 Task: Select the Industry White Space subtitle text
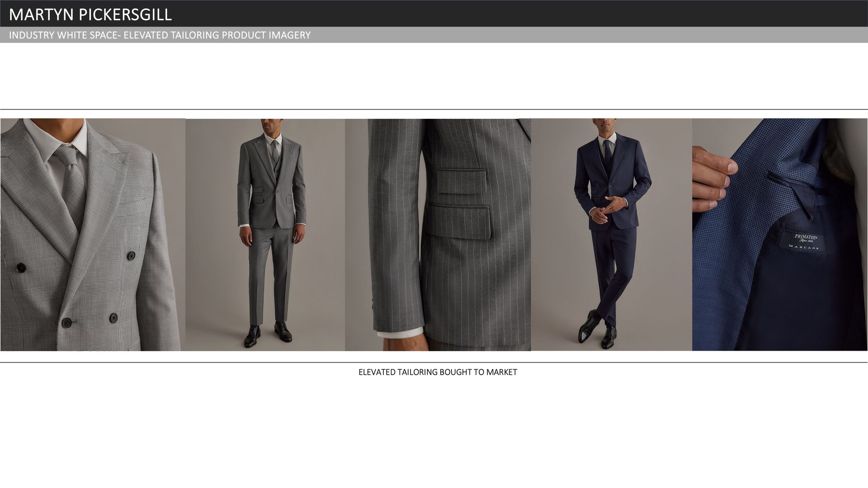click(x=160, y=35)
